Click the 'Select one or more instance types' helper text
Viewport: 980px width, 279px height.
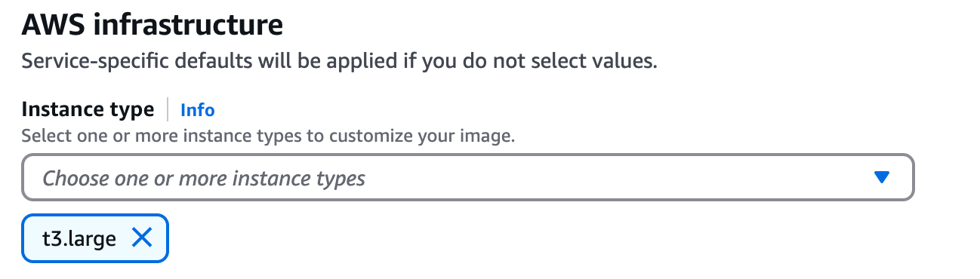pyautogui.click(x=268, y=136)
